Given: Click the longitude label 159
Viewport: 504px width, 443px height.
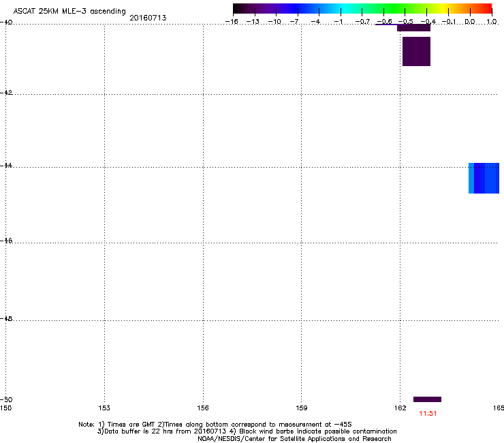Looking at the screenshot, I should (301, 408).
